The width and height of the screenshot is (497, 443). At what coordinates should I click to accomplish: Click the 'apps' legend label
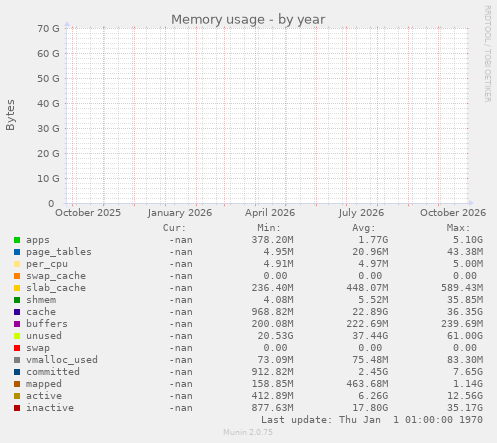(x=38, y=240)
